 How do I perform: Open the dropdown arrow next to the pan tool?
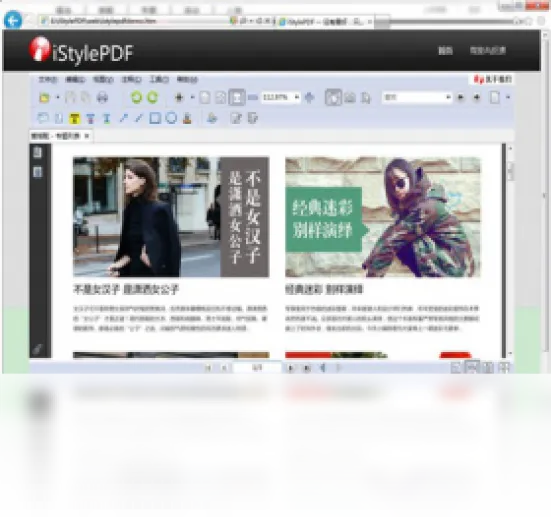[192, 97]
